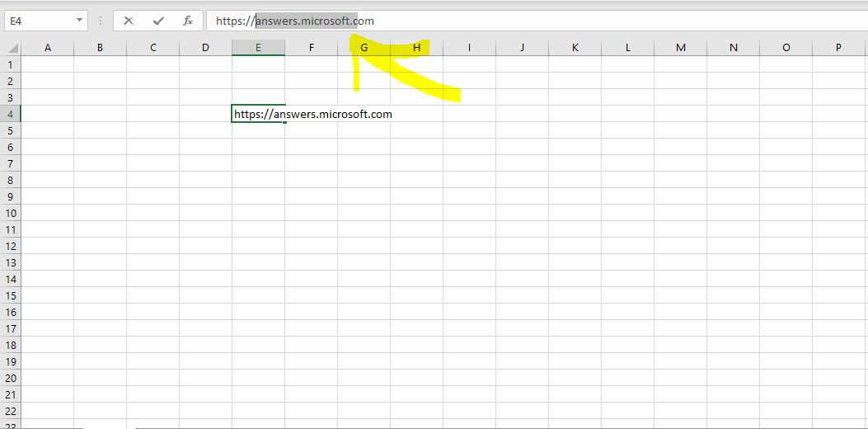Select row 22 header
868x429 pixels.
(10, 411)
